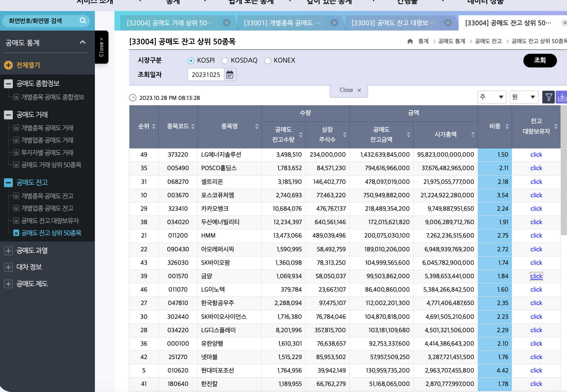This screenshot has height=392, width=567.
Task: Click the 조회 search button
Action: pos(540,60)
